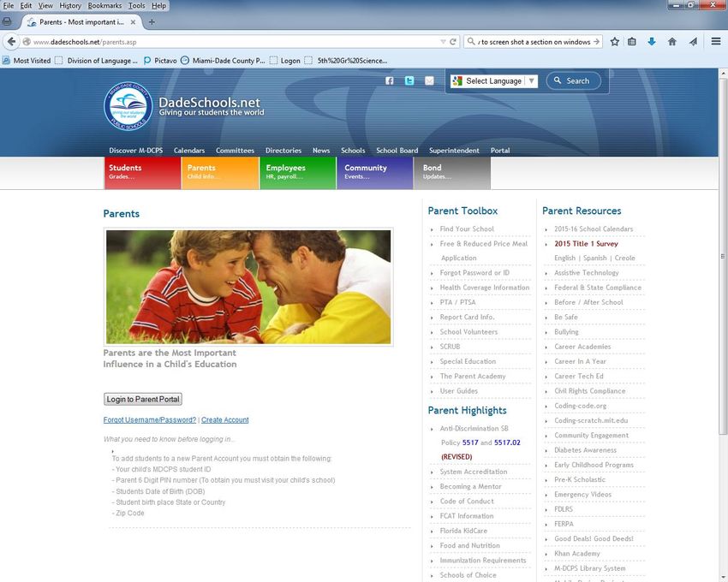The image size is (728, 582).
Task: Open Discover M-DCPS navigation link
Action: tap(136, 151)
